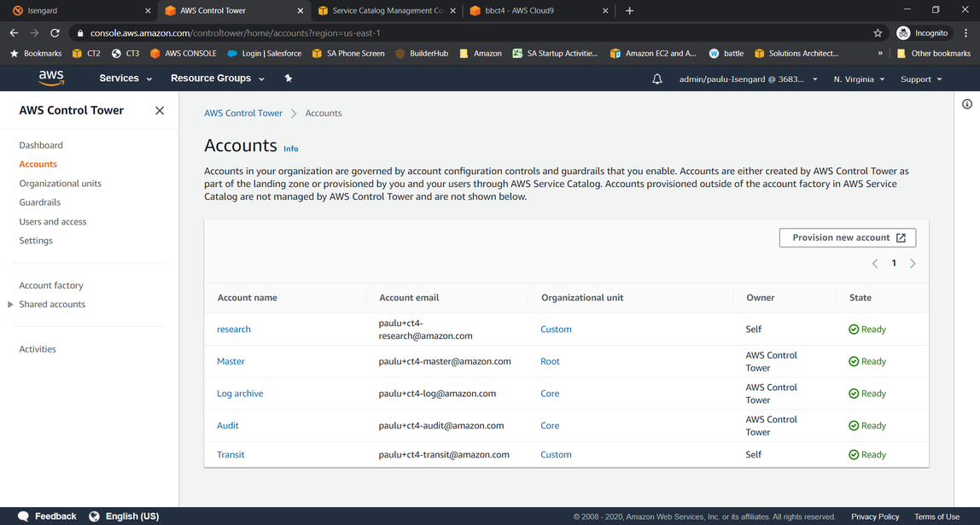
Task: Open the SA Phone Screen bookmark
Action: tap(348, 54)
